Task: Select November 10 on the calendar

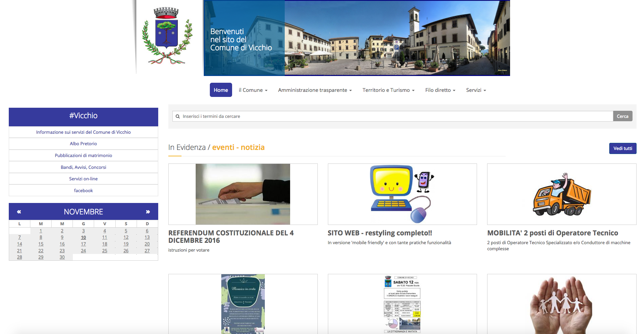Action: tap(83, 237)
